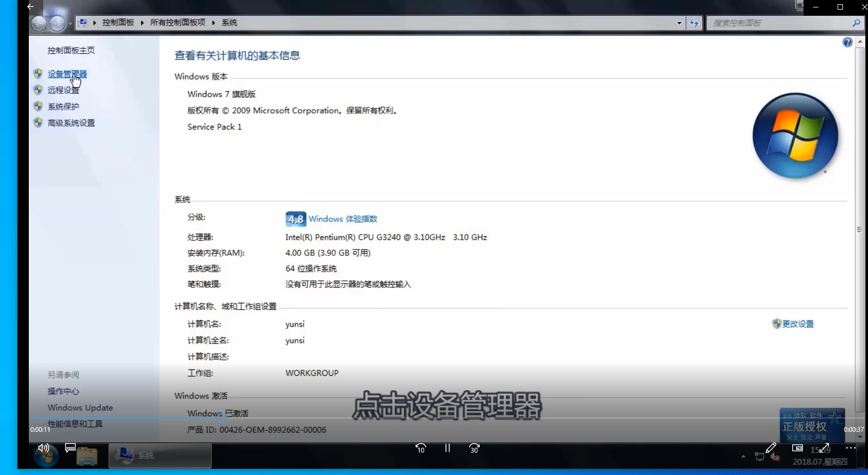Screen dimensions: 868x475
Task: Select the 系统 window taskbar button
Action: click(x=160, y=455)
